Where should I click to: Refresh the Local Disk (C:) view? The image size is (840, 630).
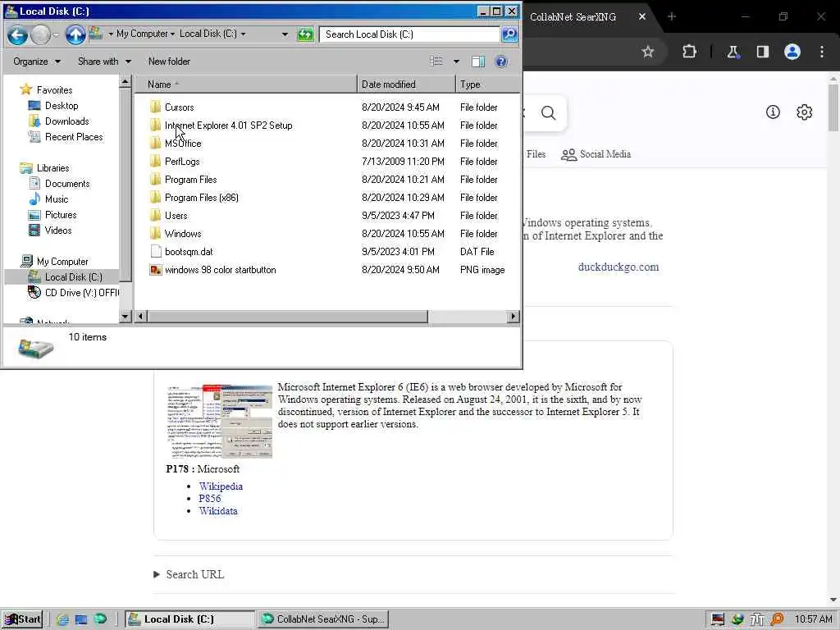point(305,34)
